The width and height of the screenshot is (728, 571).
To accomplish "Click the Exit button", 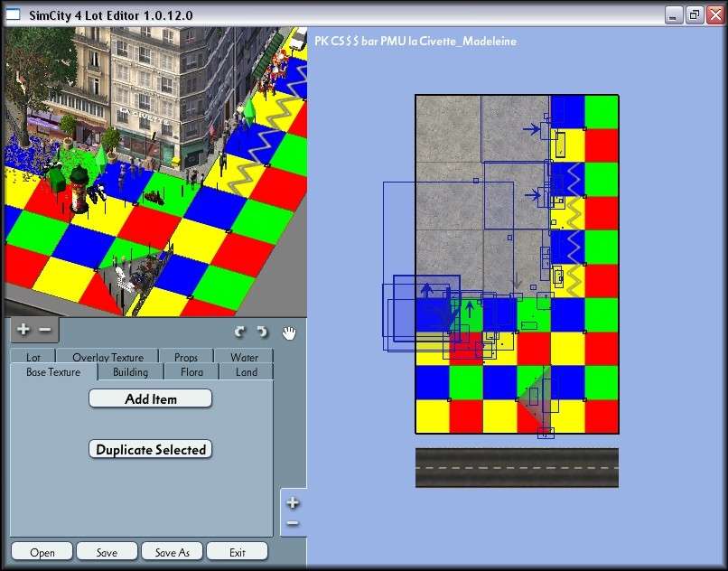I will coord(238,552).
